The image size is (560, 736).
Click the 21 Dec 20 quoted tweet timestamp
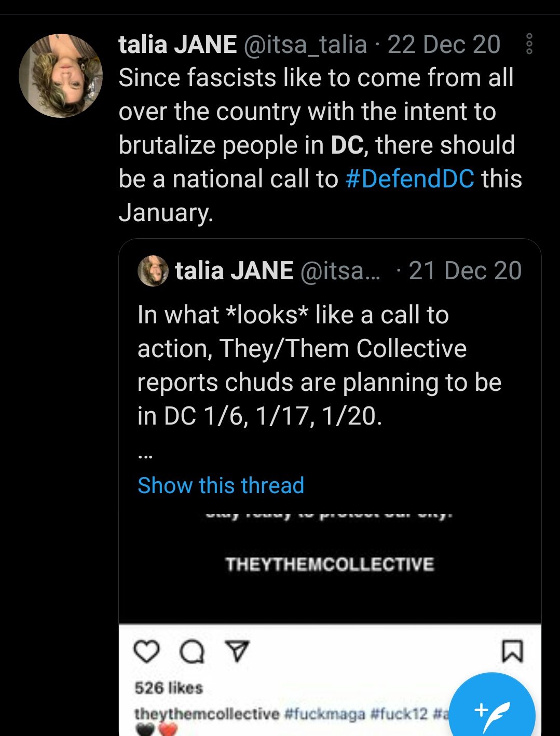click(x=465, y=271)
